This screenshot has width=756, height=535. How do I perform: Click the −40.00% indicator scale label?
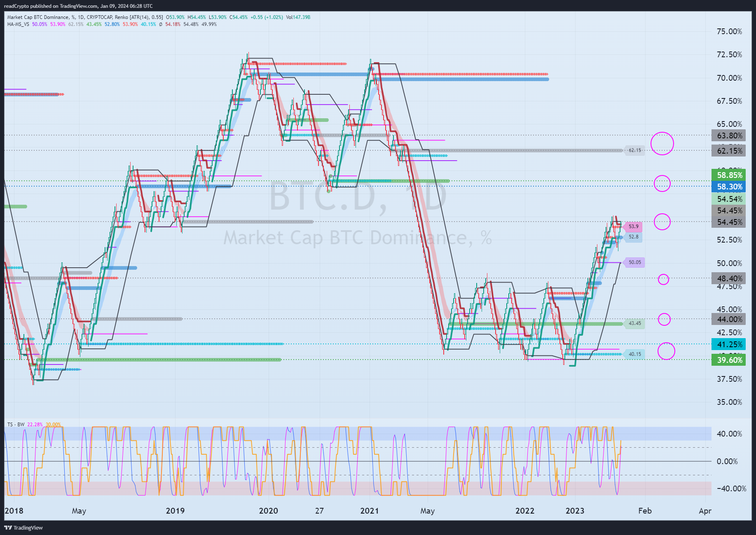[731, 489]
